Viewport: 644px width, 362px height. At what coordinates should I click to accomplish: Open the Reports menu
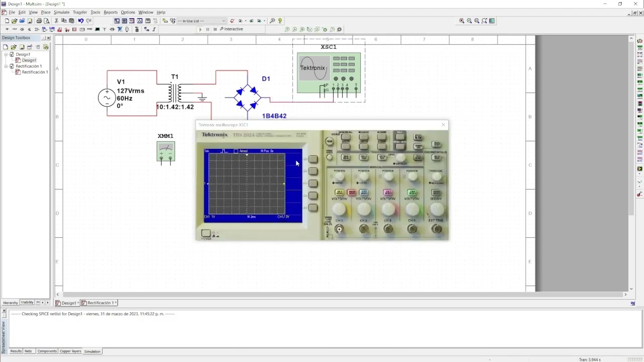click(111, 12)
